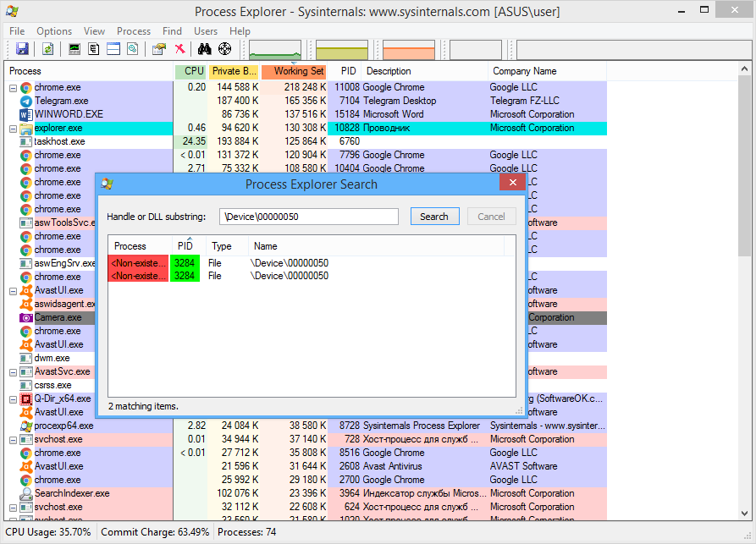This screenshot has width=756, height=544.
Task: Sort main list by CPU column
Action: 191,71
